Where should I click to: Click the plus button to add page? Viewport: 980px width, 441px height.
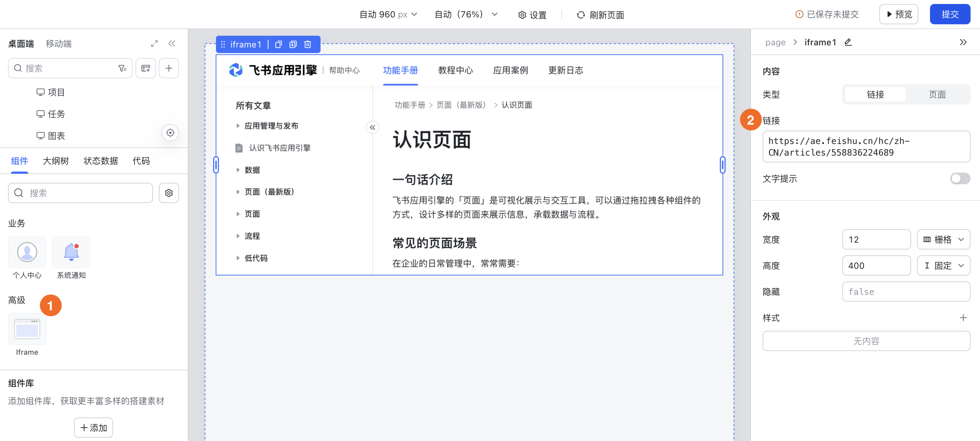[169, 68]
